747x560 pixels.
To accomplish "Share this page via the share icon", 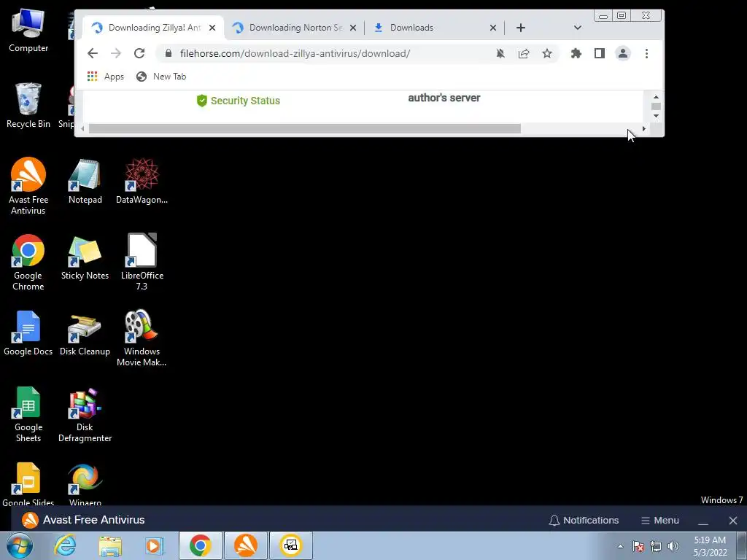I will [x=524, y=53].
